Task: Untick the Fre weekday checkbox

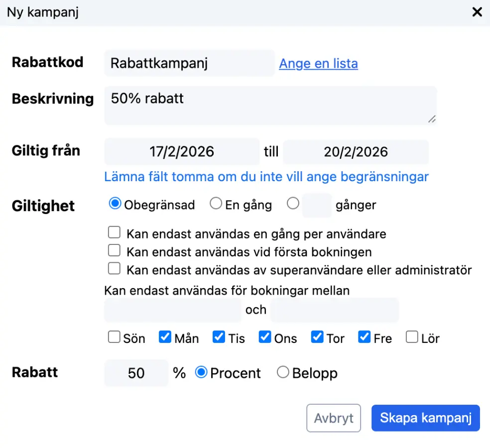Action: [365, 337]
